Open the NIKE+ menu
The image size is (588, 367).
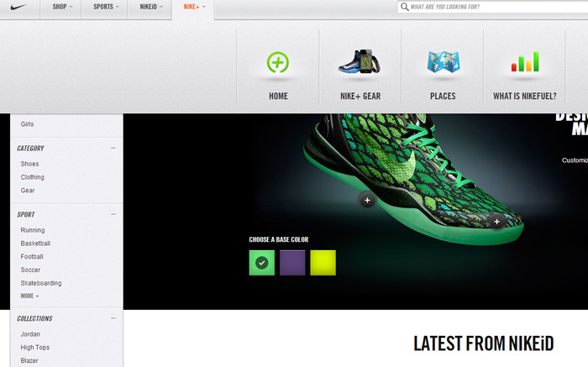[x=194, y=7]
